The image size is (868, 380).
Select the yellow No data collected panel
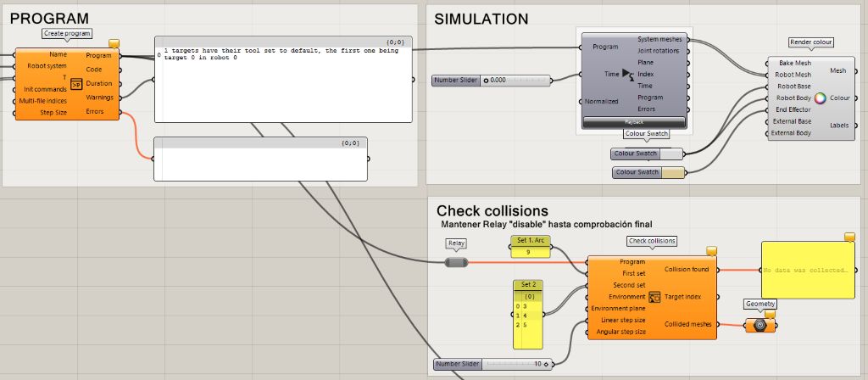click(x=808, y=270)
